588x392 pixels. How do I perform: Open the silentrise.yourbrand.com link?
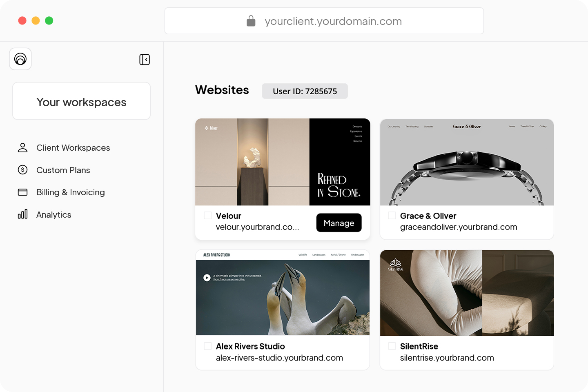click(447, 358)
